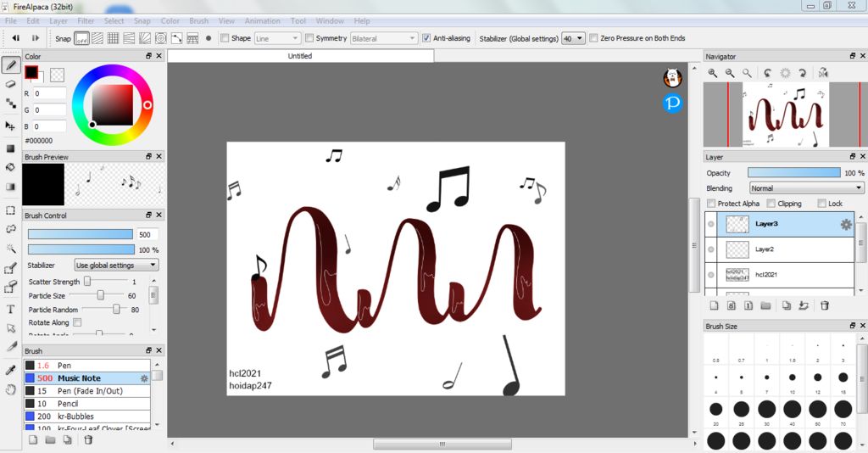Enable the Shape checkbox
The height and width of the screenshot is (453, 868).
tap(225, 38)
